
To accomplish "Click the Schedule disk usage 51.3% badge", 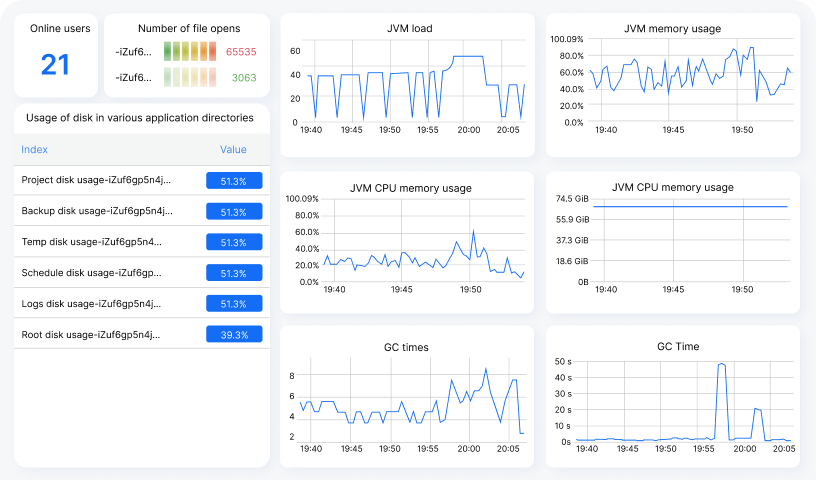I will pos(233,273).
